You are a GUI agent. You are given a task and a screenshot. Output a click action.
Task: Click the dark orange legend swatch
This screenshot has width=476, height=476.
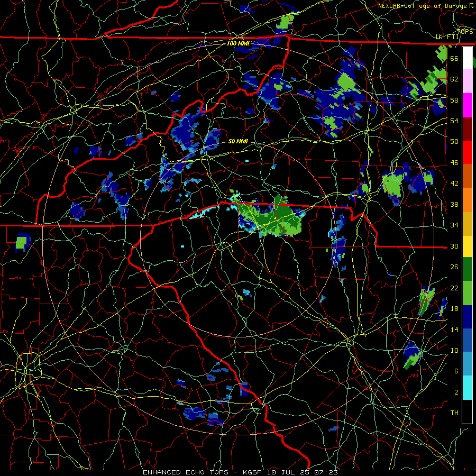pos(467,176)
